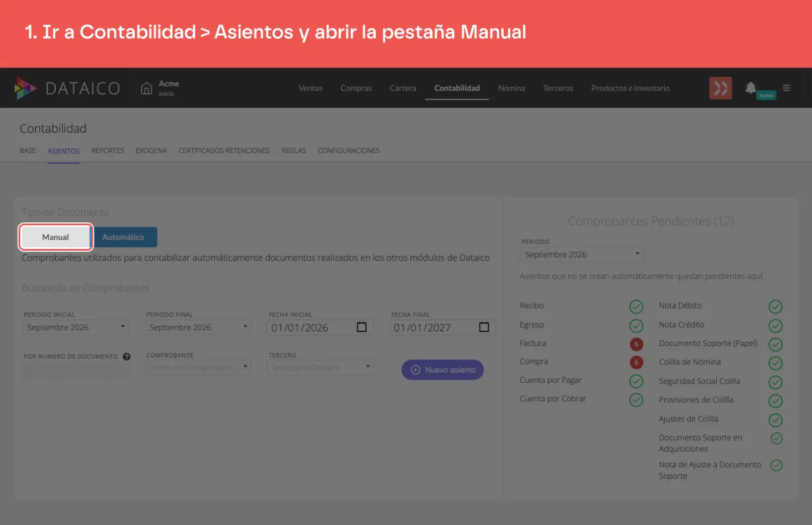Click the Nuevo asiento button
Image resolution: width=812 pixels, height=525 pixels.
pos(443,369)
